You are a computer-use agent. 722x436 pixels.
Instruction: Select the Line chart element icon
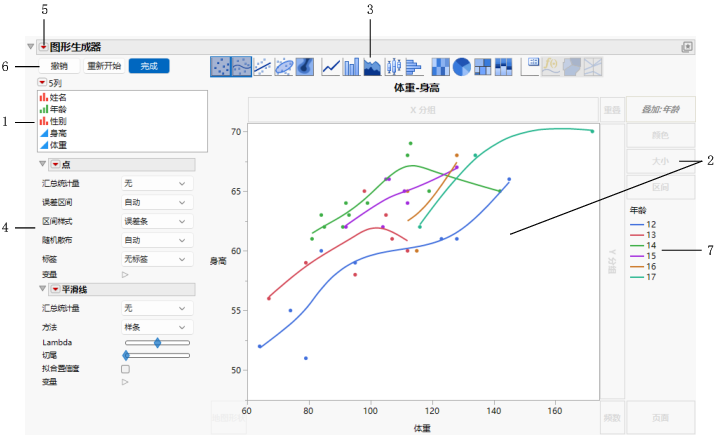point(331,67)
